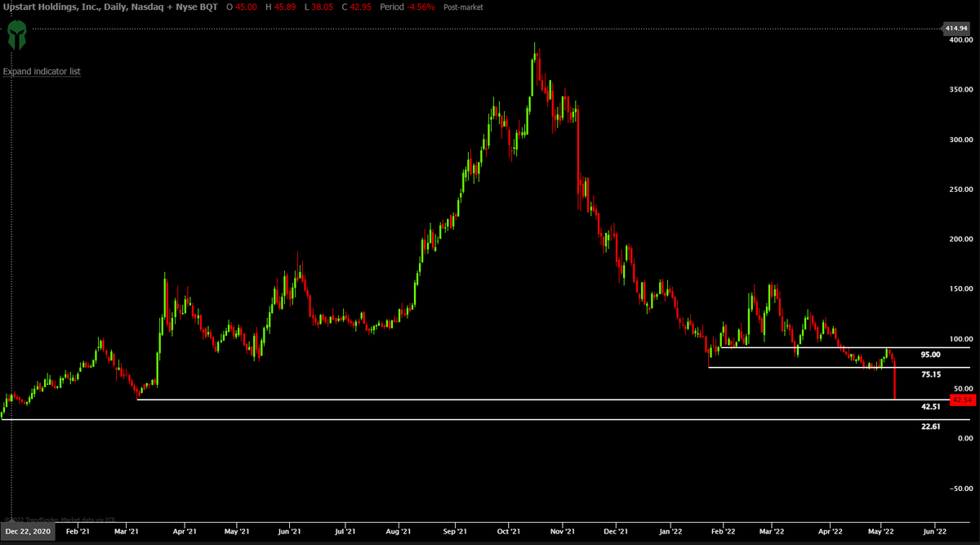Click the -50.00 price axis label
Viewport: 980px width, 545px height.
point(960,489)
